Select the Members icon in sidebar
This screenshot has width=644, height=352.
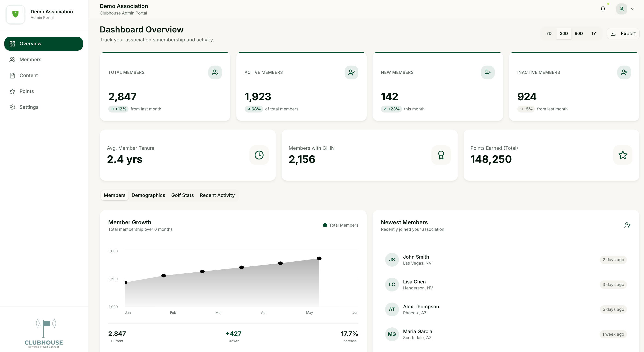coord(13,59)
